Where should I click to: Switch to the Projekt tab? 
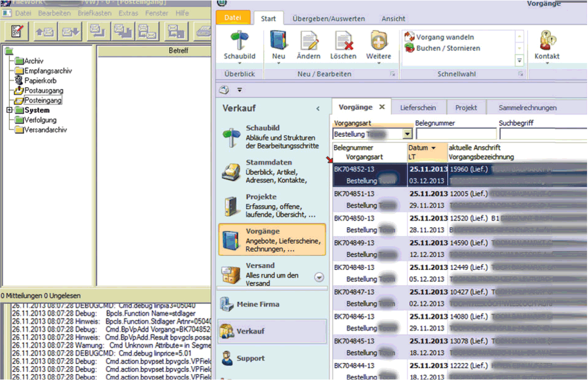[466, 108]
